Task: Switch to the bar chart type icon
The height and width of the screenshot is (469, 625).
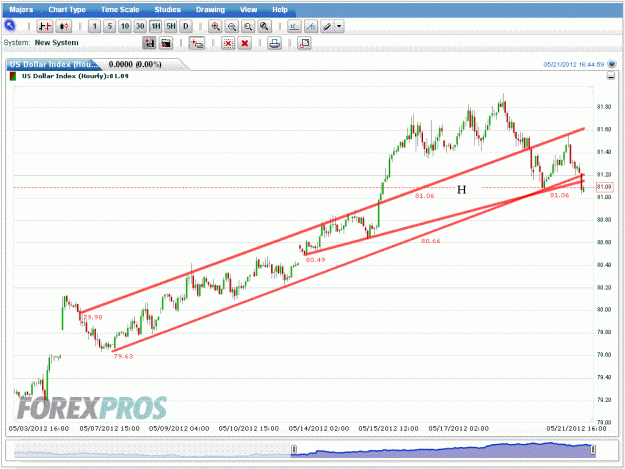Action: click(45, 27)
